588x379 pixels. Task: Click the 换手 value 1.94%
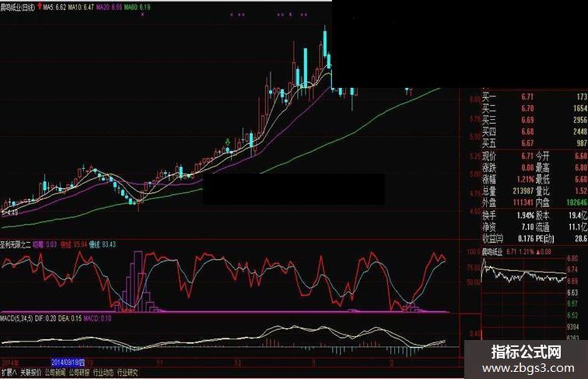(525, 215)
